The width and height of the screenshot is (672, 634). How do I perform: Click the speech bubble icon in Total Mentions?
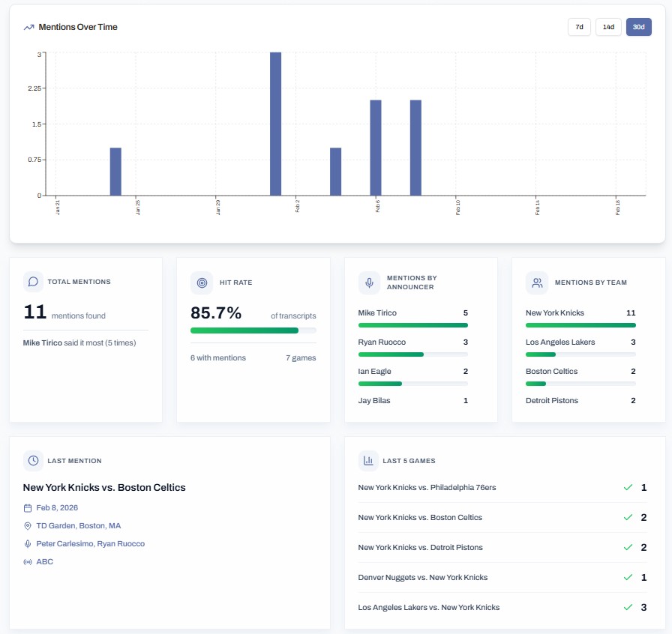point(33,282)
